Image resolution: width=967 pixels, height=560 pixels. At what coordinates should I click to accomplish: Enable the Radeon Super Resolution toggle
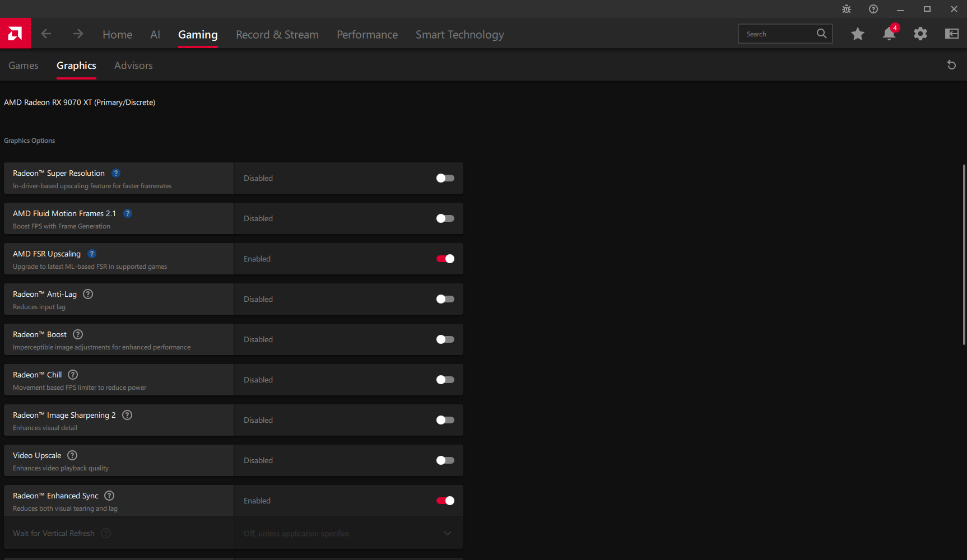pos(445,178)
